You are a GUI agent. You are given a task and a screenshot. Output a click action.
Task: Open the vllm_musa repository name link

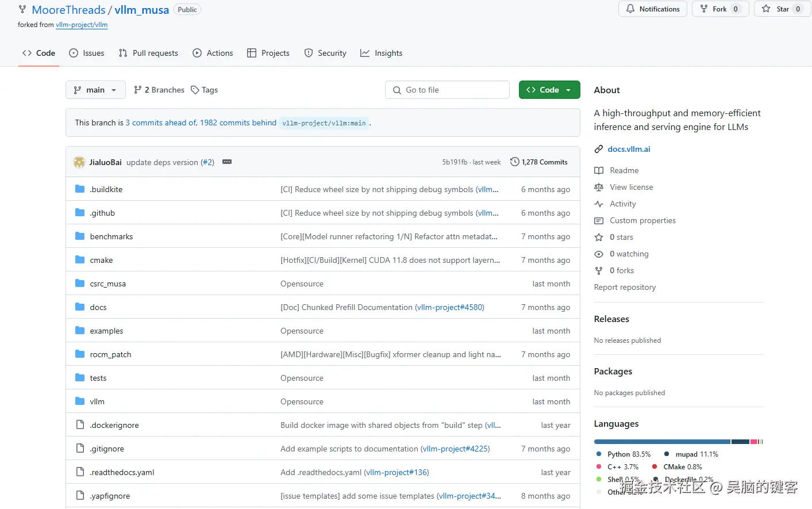click(x=142, y=10)
